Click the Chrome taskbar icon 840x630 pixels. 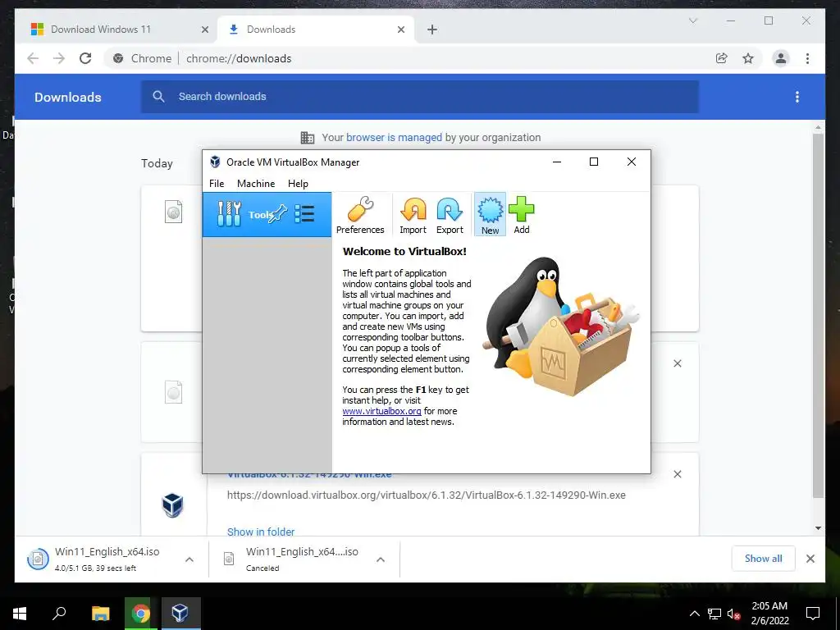point(141,614)
